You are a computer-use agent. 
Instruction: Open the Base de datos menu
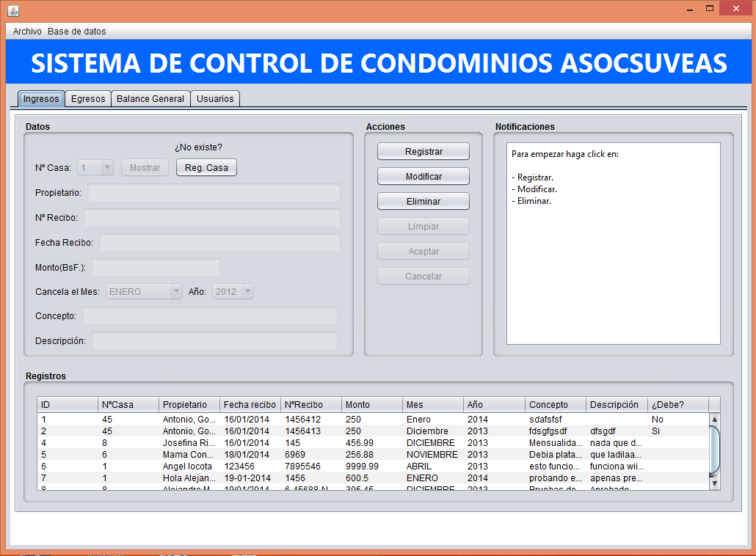pos(76,32)
